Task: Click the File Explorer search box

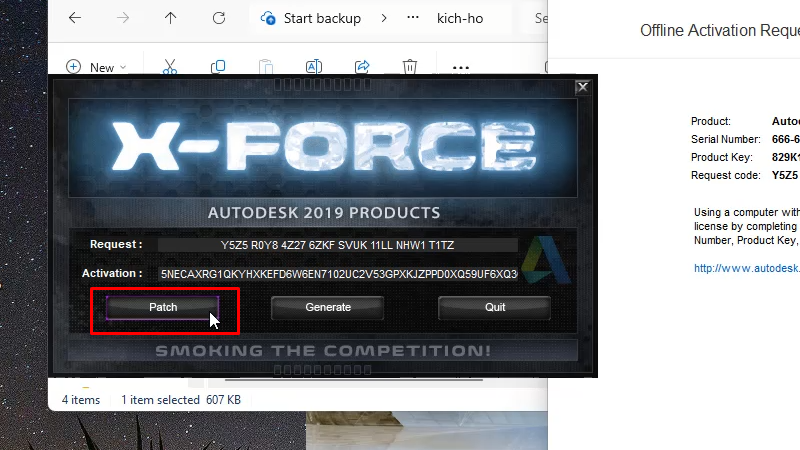Action: tap(538, 18)
